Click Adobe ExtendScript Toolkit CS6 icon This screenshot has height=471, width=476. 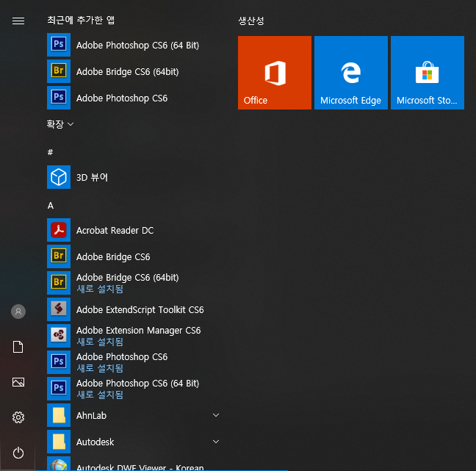tap(59, 309)
